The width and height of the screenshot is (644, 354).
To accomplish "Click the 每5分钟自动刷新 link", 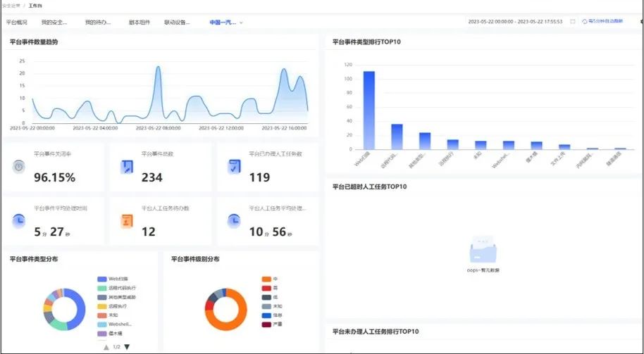I will tap(606, 22).
